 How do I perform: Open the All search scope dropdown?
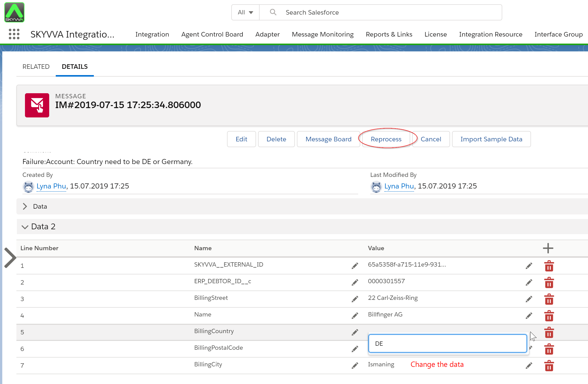[x=245, y=12]
